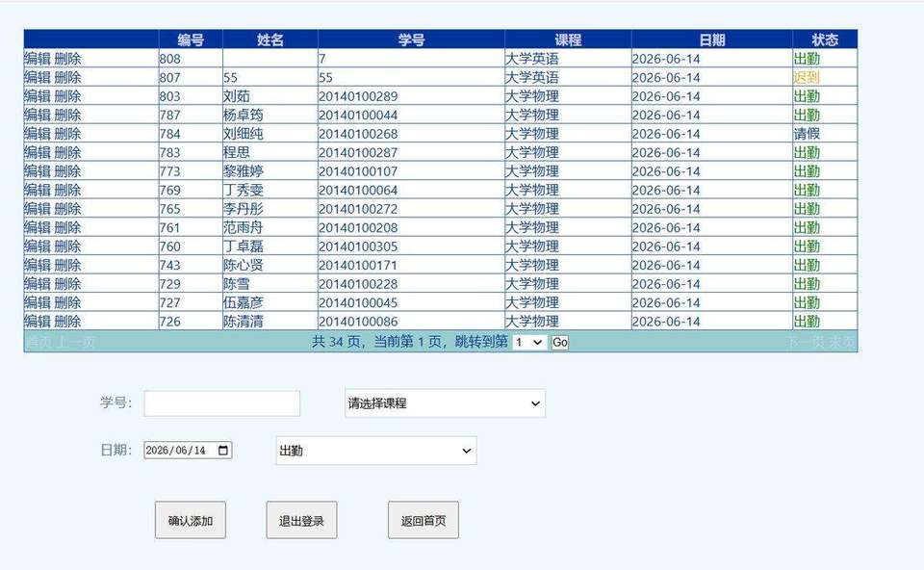Delete record 807 via 删除
Viewport: 924px width, 570px height.
[67, 77]
